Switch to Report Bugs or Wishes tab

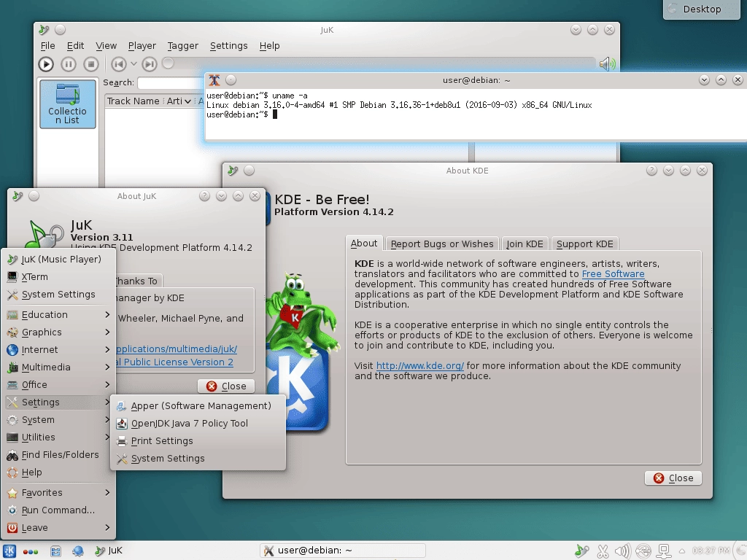[x=442, y=244]
